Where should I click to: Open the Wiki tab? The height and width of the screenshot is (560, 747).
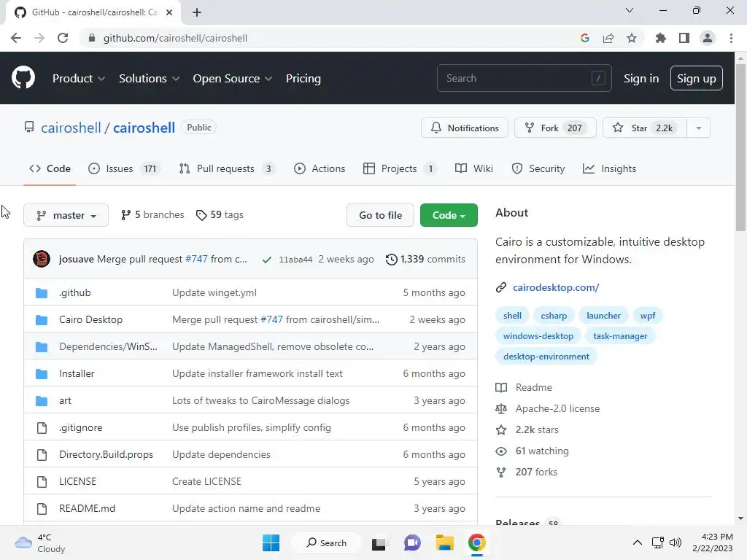[x=474, y=168]
